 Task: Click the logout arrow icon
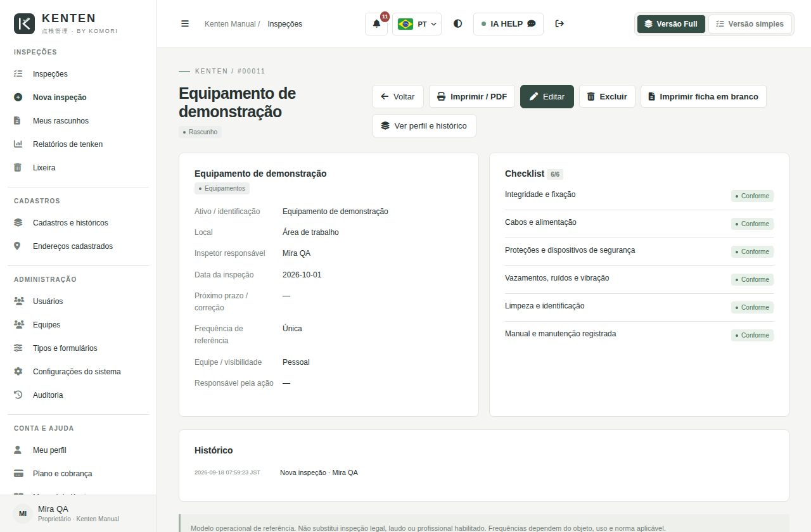(x=559, y=23)
